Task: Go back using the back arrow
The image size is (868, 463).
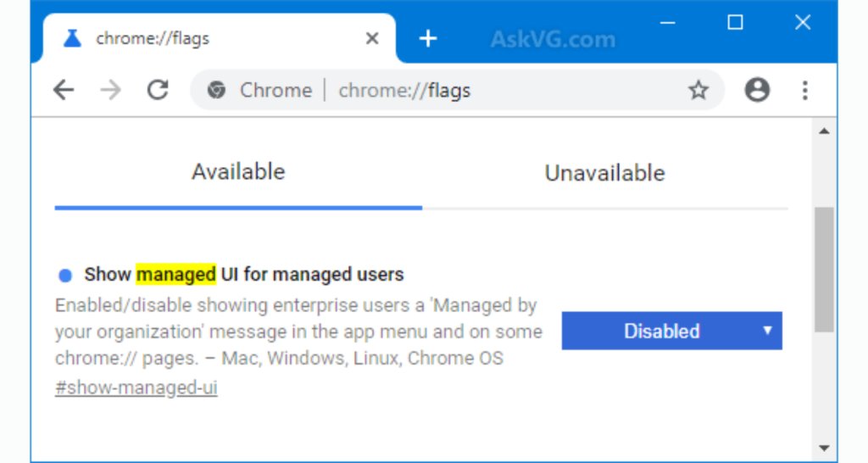Action: (x=64, y=90)
